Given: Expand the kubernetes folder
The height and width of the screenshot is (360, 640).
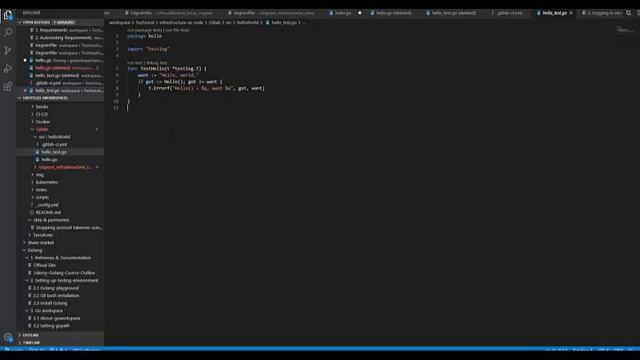Looking at the screenshot, I should point(47,182).
